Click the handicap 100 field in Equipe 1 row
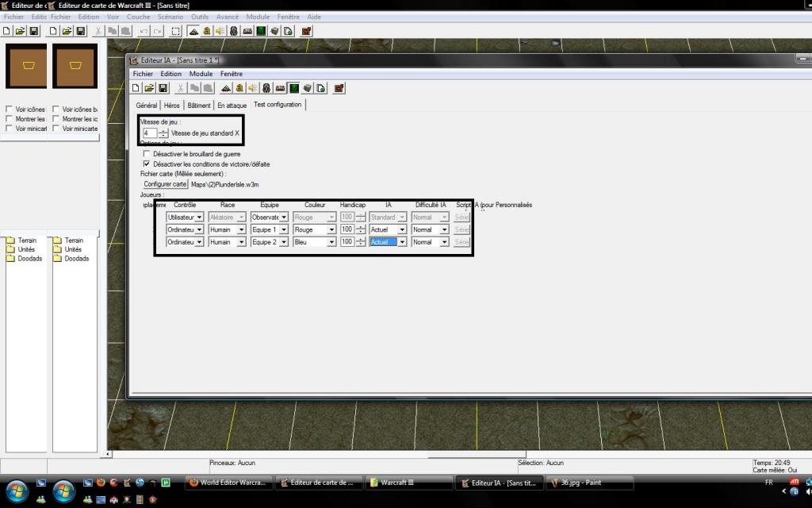The width and height of the screenshot is (812, 508). pyautogui.click(x=347, y=229)
